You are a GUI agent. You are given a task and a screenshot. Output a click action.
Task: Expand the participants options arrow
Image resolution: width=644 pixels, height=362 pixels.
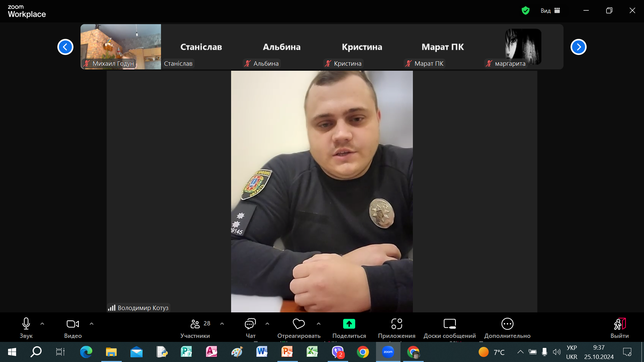point(222,324)
